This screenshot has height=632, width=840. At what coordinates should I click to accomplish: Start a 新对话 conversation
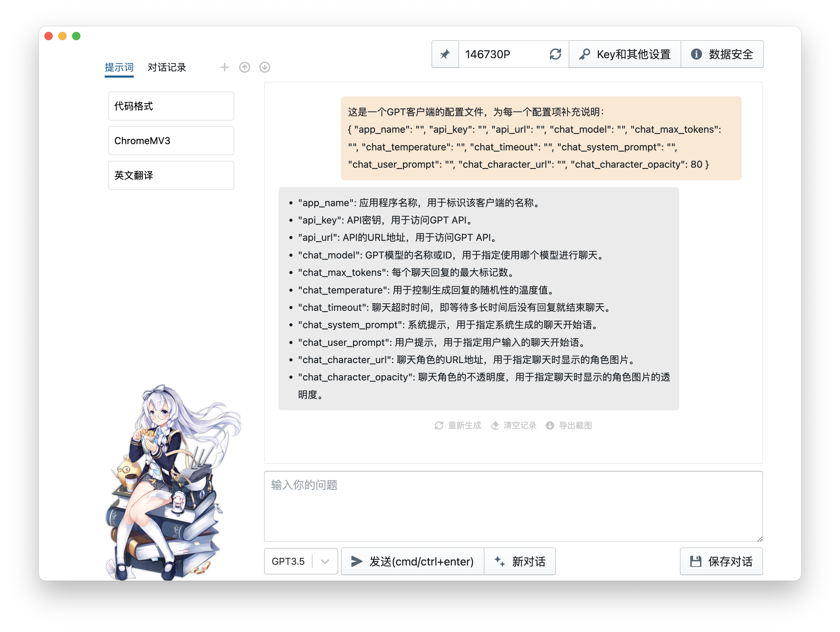pos(520,561)
